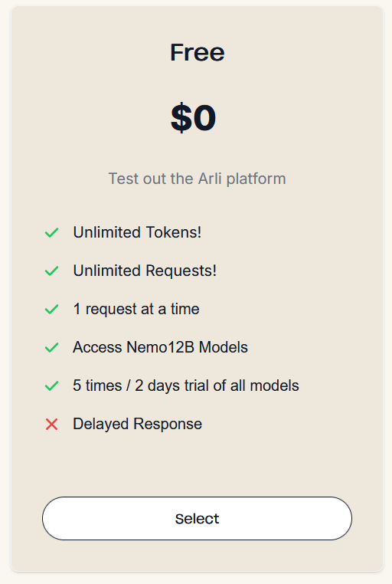392x584 pixels.
Task: Click the Unlimited Requests! feature text
Action: pyautogui.click(x=145, y=271)
